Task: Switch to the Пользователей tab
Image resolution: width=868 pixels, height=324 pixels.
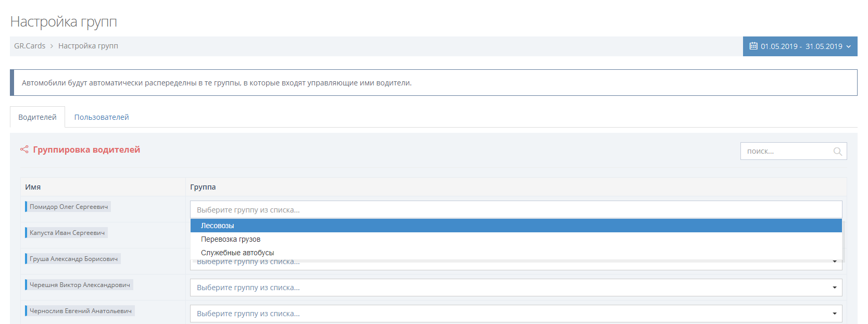Action: click(x=101, y=117)
